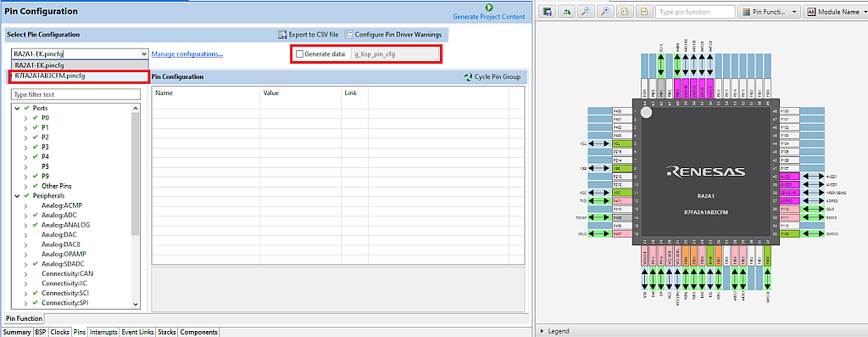
Task: Click the Generate Project Content text
Action: pos(489,17)
